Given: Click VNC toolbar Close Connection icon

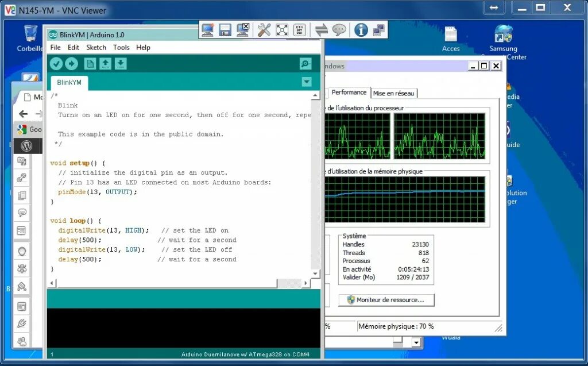Looking at the screenshot, I should pyautogui.click(x=243, y=30).
